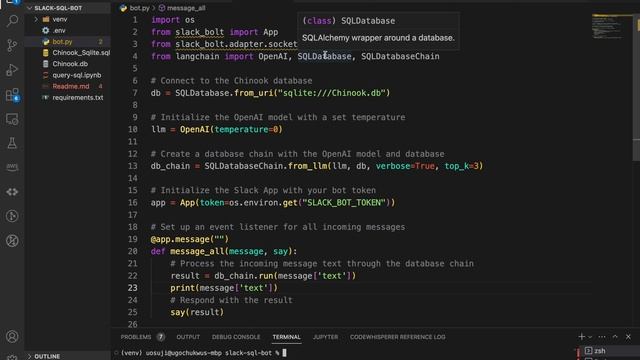The width and height of the screenshot is (640, 360).
Task: Open CODEWHISPERER REFERENCE LOG tab
Action: [398, 337]
